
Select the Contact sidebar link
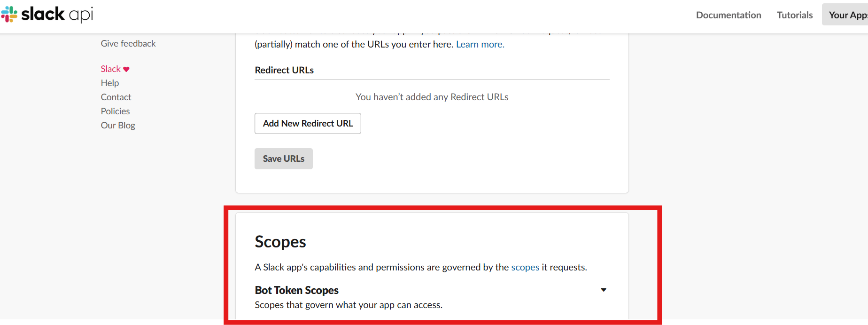point(116,97)
